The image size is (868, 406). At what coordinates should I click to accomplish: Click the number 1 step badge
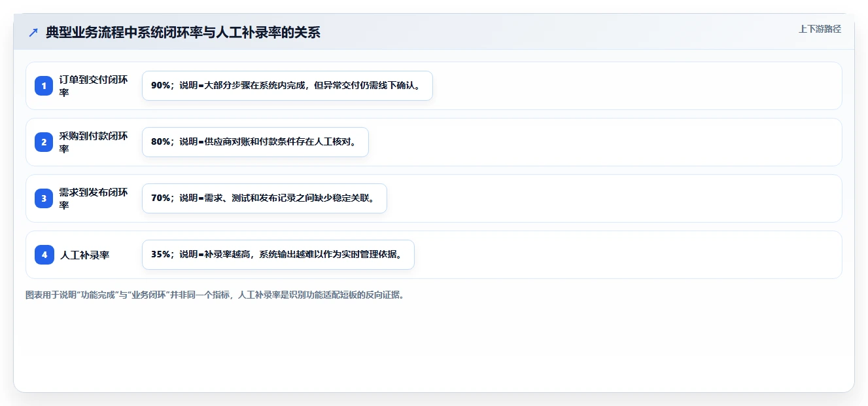(x=44, y=86)
